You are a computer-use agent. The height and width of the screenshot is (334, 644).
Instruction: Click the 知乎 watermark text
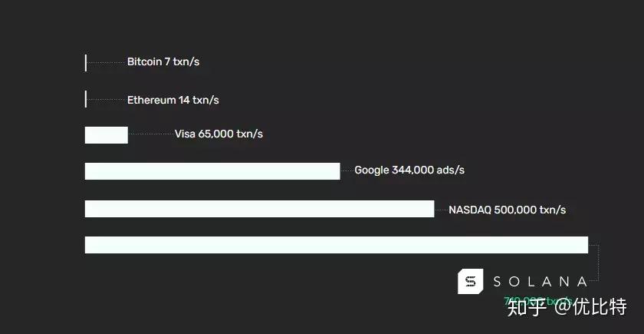tap(527, 307)
